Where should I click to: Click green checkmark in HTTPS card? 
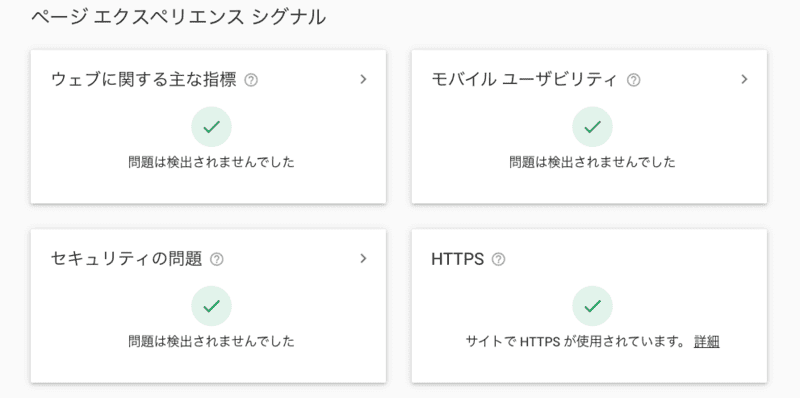pyautogui.click(x=592, y=306)
